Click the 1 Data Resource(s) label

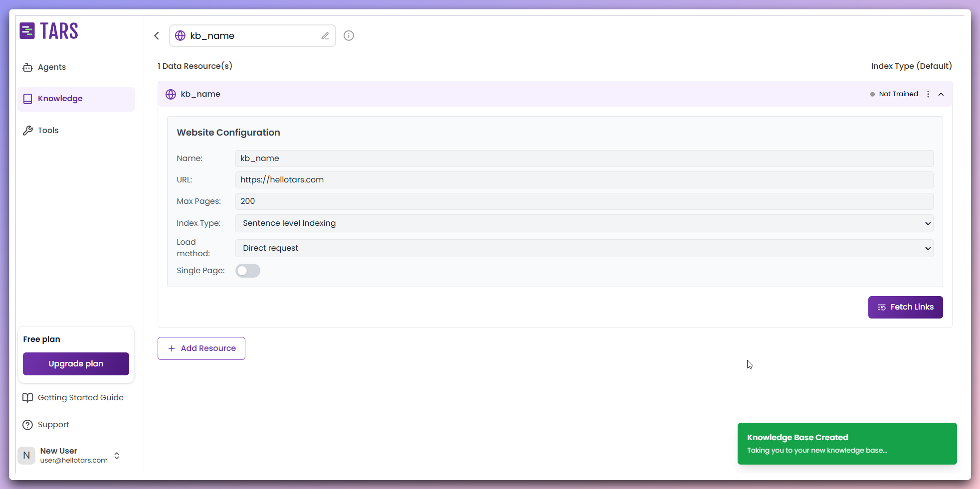pyautogui.click(x=195, y=66)
